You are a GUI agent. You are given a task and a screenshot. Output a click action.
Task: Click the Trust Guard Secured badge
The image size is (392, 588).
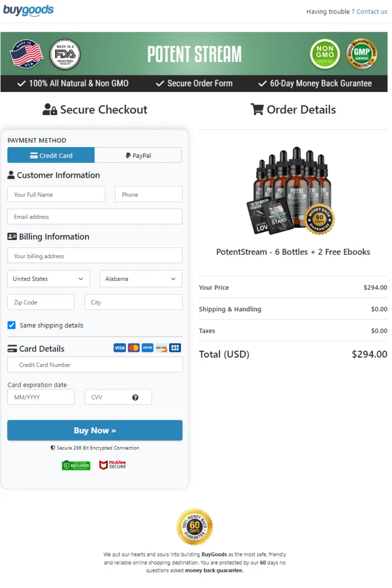pos(76,465)
